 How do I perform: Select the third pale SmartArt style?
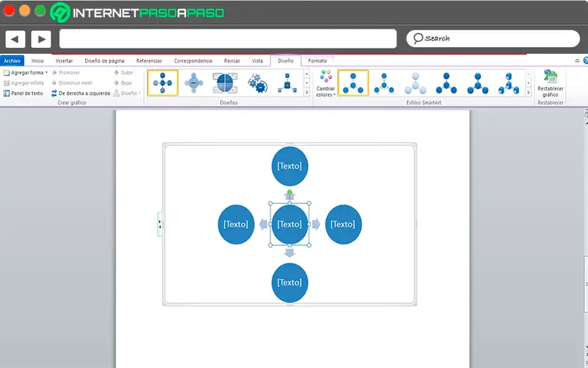[415, 83]
